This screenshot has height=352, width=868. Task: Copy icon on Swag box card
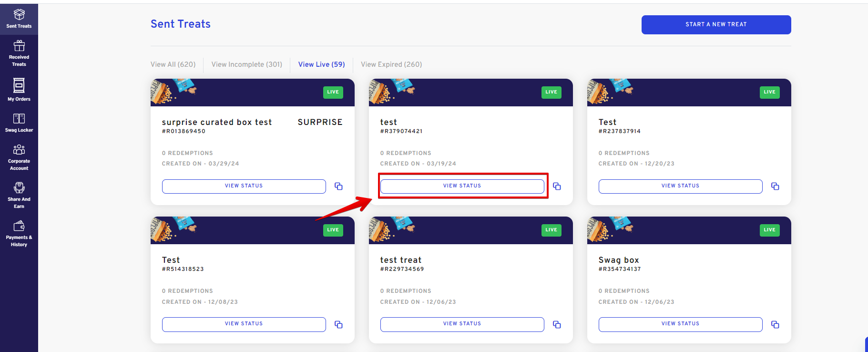point(775,324)
